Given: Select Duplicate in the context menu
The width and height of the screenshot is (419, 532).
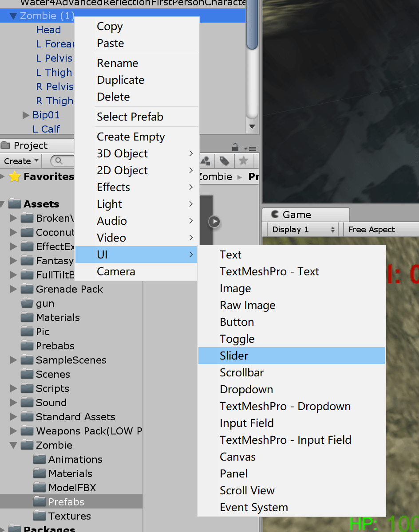Looking at the screenshot, I should click(x=120, y=80).
